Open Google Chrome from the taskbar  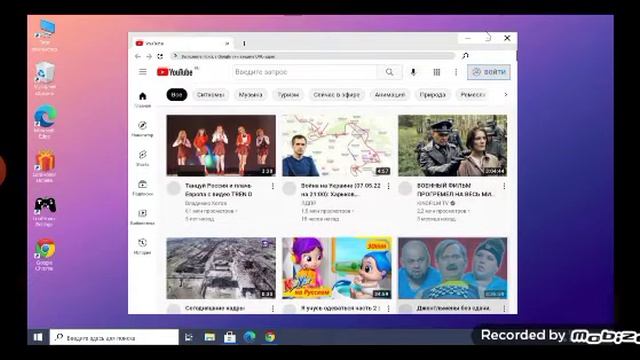[270, 337]
